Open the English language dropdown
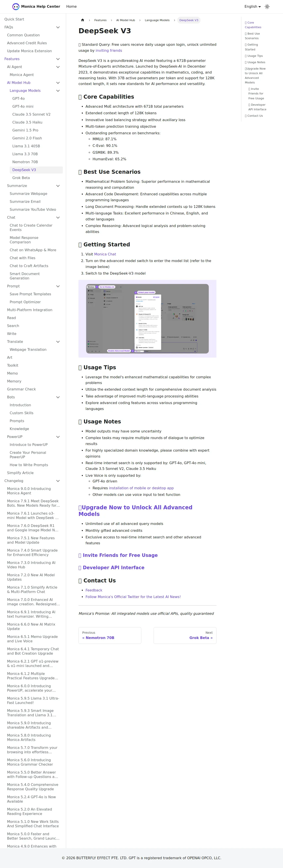Image resolution: width=283 pixels, height=868 pixels. (x=252, y=6)
